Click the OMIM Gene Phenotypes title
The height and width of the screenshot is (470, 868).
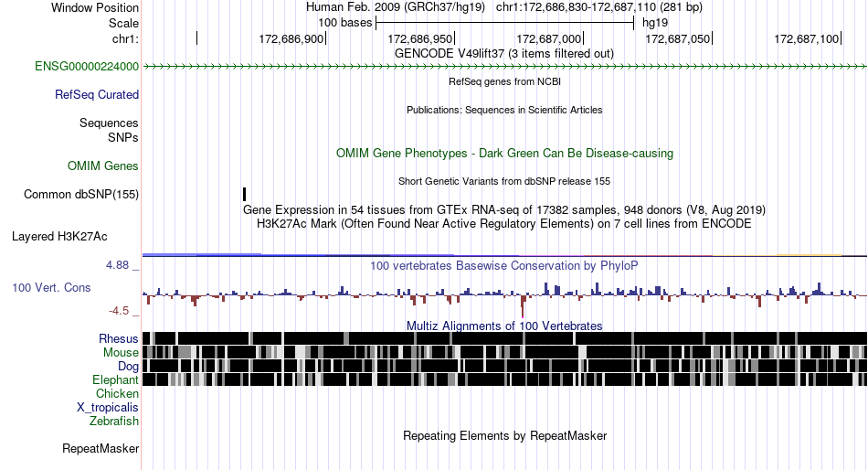coord(504,154)
